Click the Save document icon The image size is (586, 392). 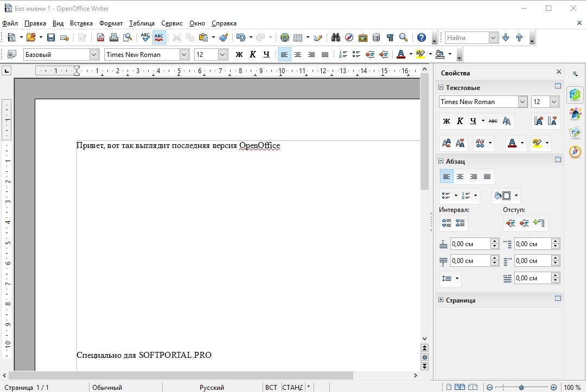[x=51, y=37]
